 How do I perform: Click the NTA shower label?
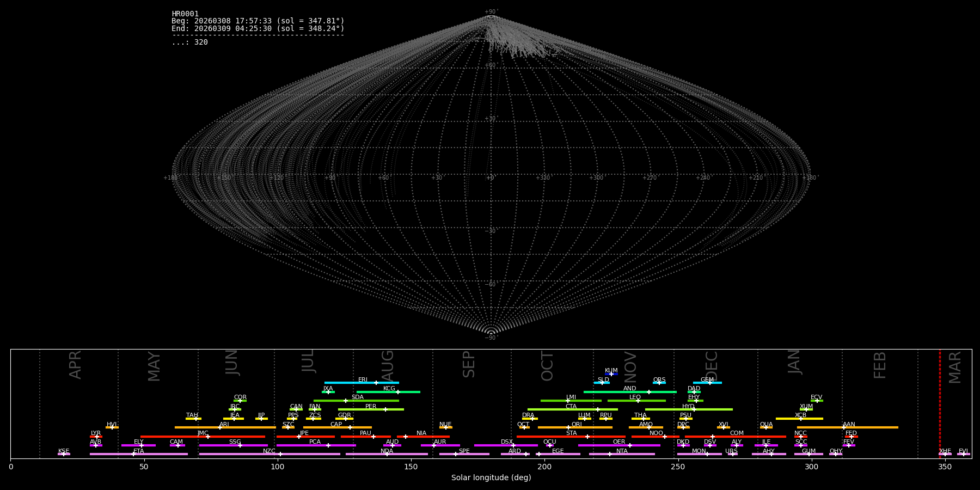[622, 451]
